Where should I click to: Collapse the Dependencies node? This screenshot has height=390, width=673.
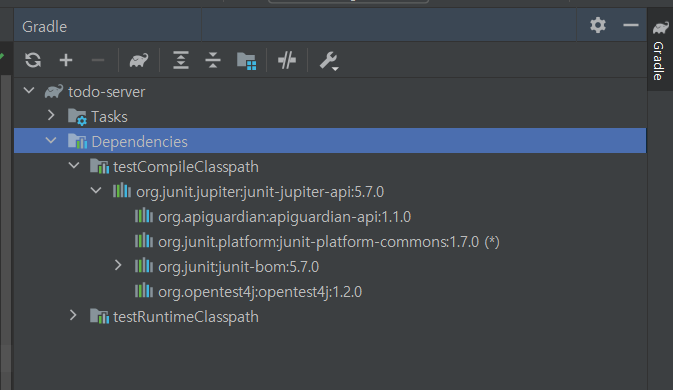pyautogui.click(x=51, y=140)
